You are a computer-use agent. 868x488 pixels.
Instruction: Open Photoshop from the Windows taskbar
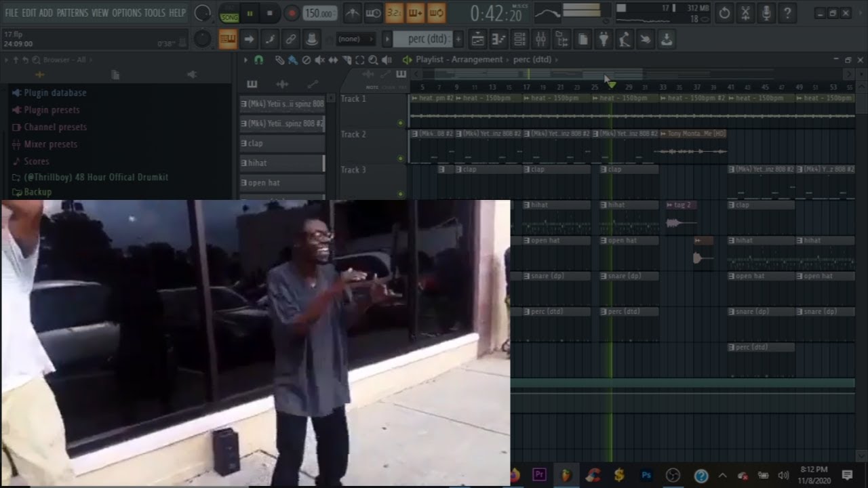(x=646, y=475)
